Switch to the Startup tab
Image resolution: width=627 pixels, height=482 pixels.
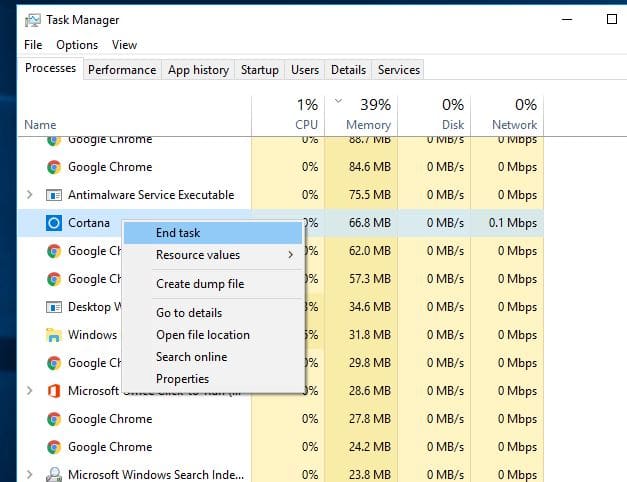click(260, 70)
